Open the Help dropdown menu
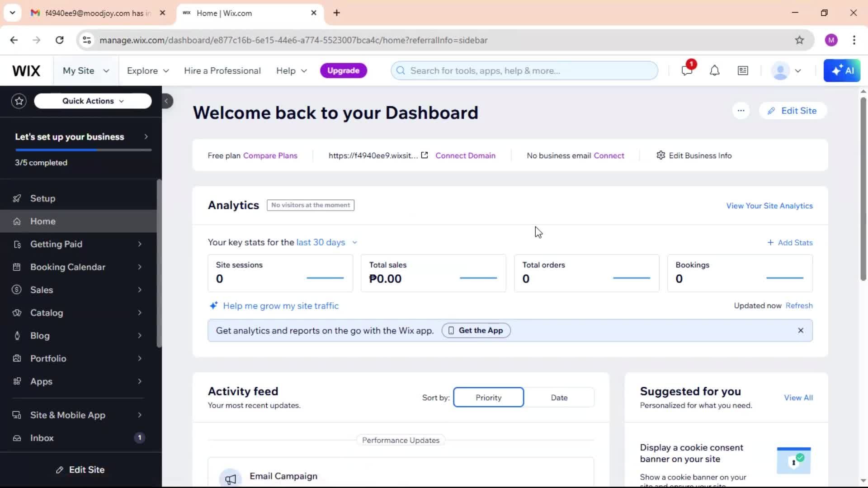868x488 pixels. 292,71
